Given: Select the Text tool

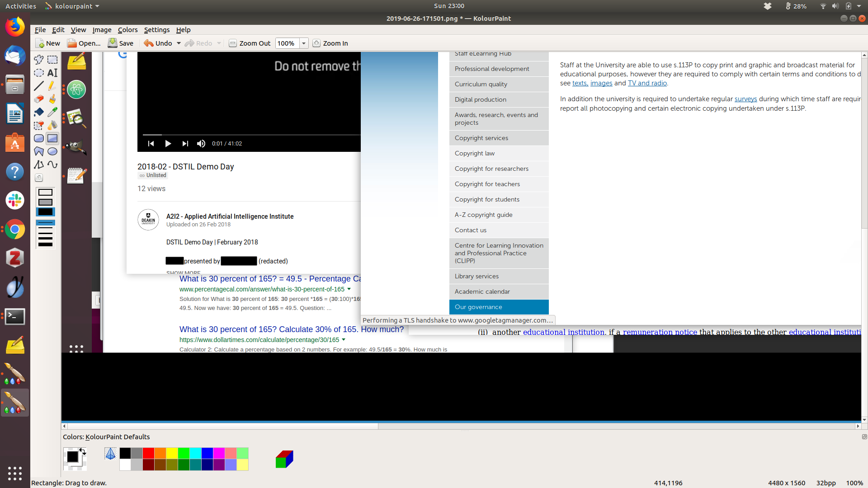Looking at the screenshot, I should pyautogui.click(x=52, y=73).
